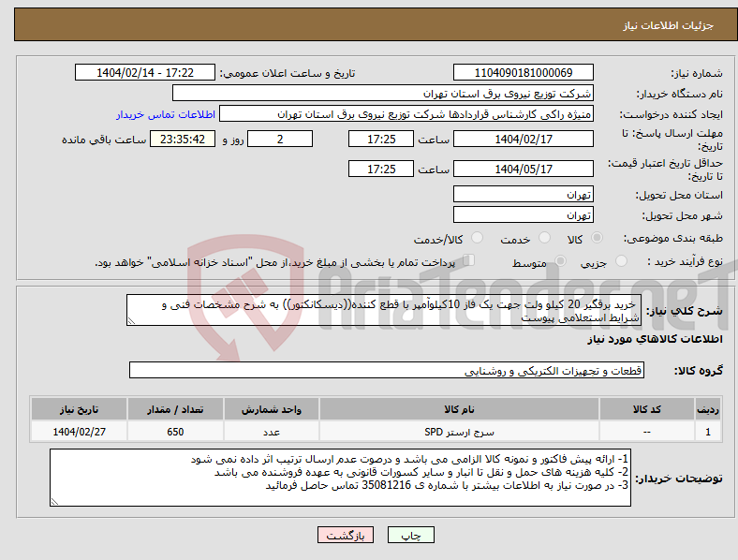Select the جزیی purchase type radio
This screenshot has height=560, width=738.
[621, 261]
